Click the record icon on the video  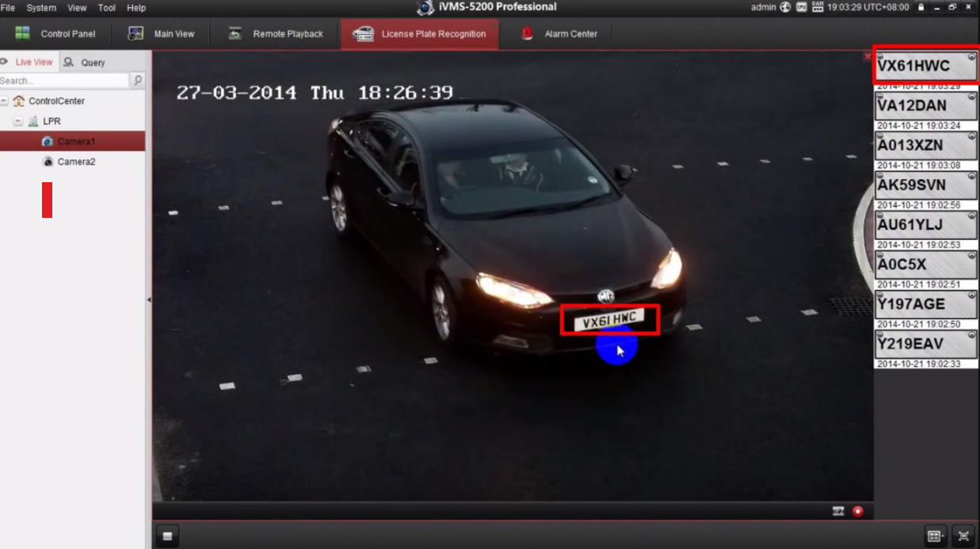(857, 511)
